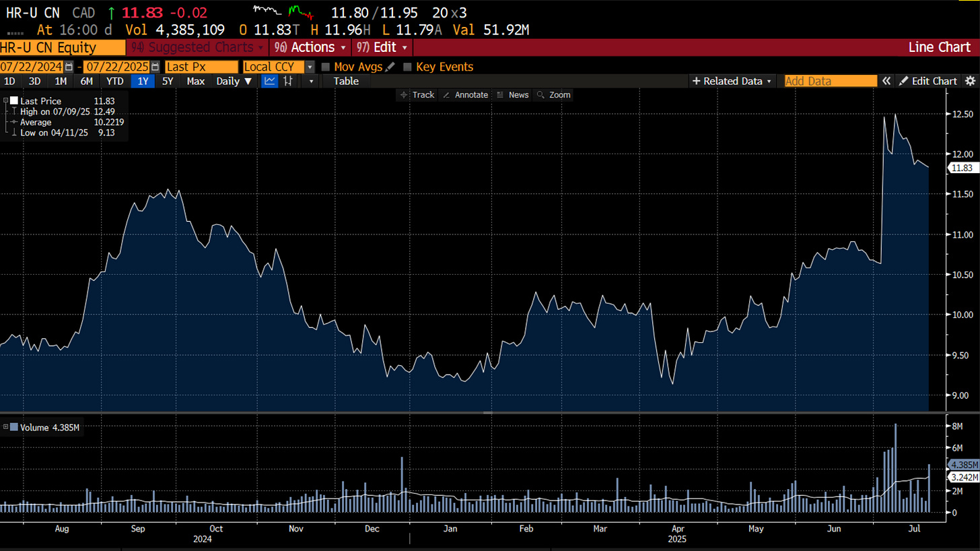Image resolution: width=980 pixels, height=551 pixels.
Task: Select the Max range tab
Action: click(196, 81)
